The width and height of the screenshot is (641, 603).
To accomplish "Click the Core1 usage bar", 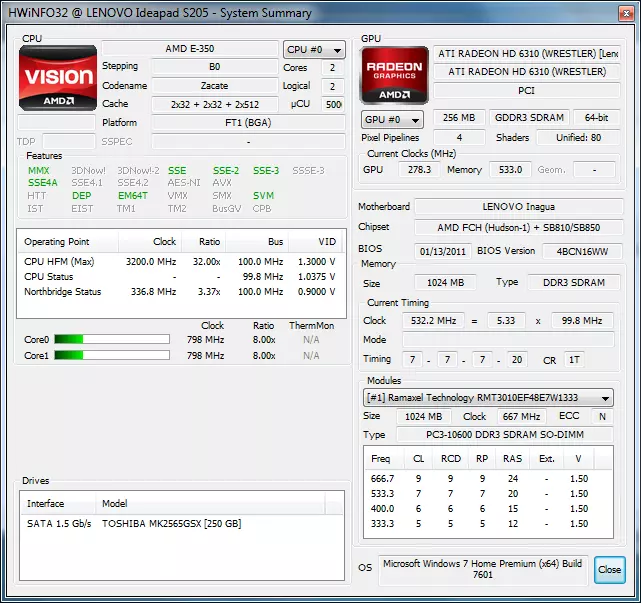I will [x=111, y=355].
